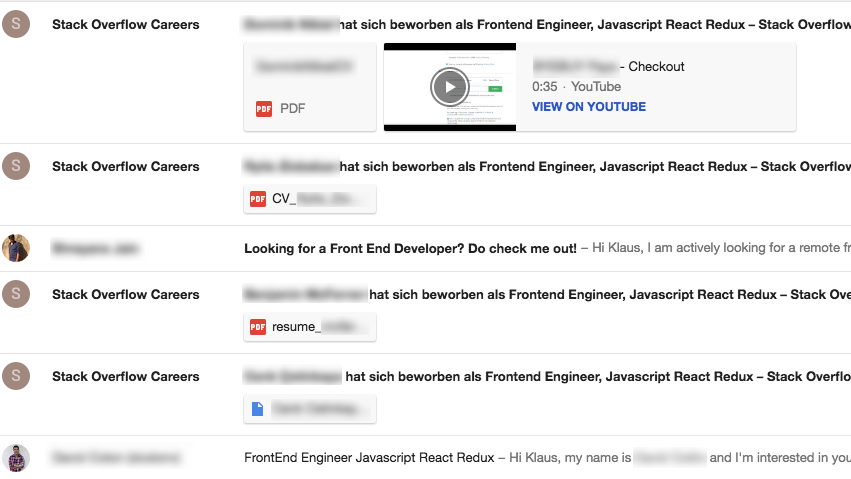Play the Checkout YouTube video preview
851x479 pixels.
click(x=449, y=87)
